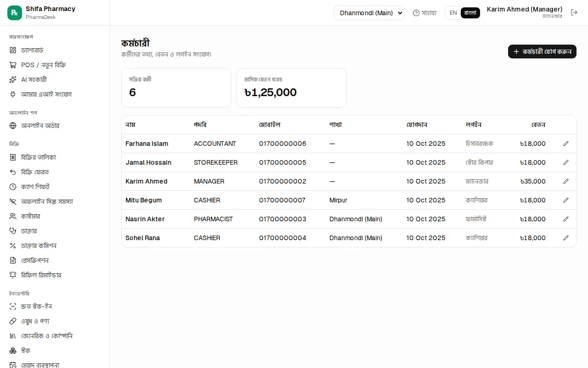Screen dimensions: 588x368
Task: Open বিক্রির তালিকা in sidebar
Action: [x=55, y=157]
